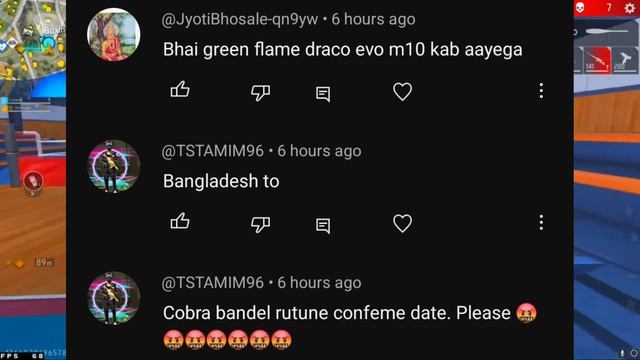Dislike the 'Bangladesh to' comment

(260, 224)
